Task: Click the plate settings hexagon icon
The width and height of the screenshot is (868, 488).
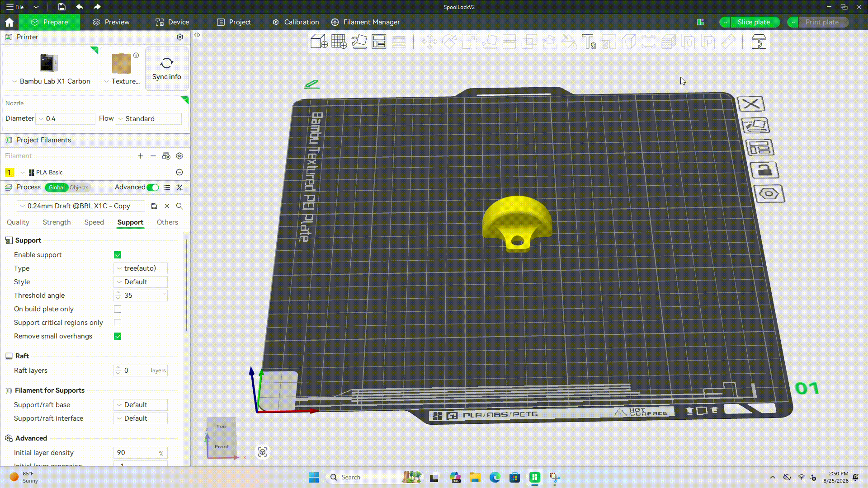Action: [769, 194]
